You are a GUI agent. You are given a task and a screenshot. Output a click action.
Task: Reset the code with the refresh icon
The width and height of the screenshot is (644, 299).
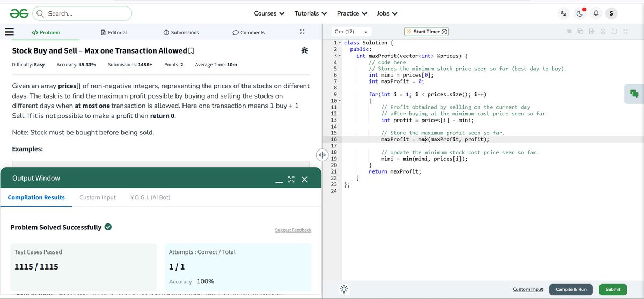(614, 32)
